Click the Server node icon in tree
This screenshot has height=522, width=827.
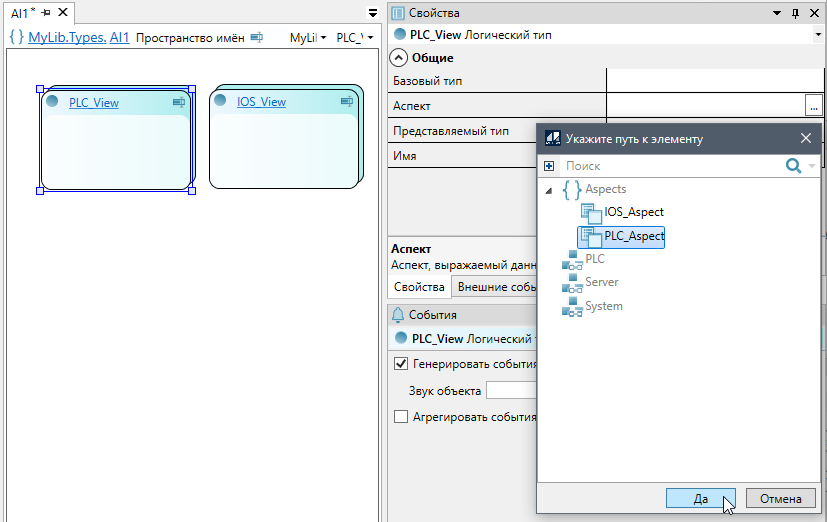(x=572, y=283)
